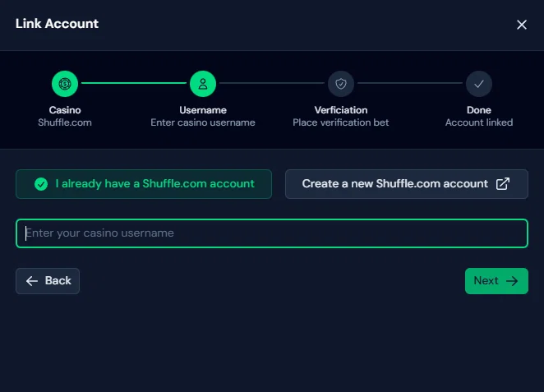Click the Casino step chip icon
The image size is (544, 392).
point(65,83)
